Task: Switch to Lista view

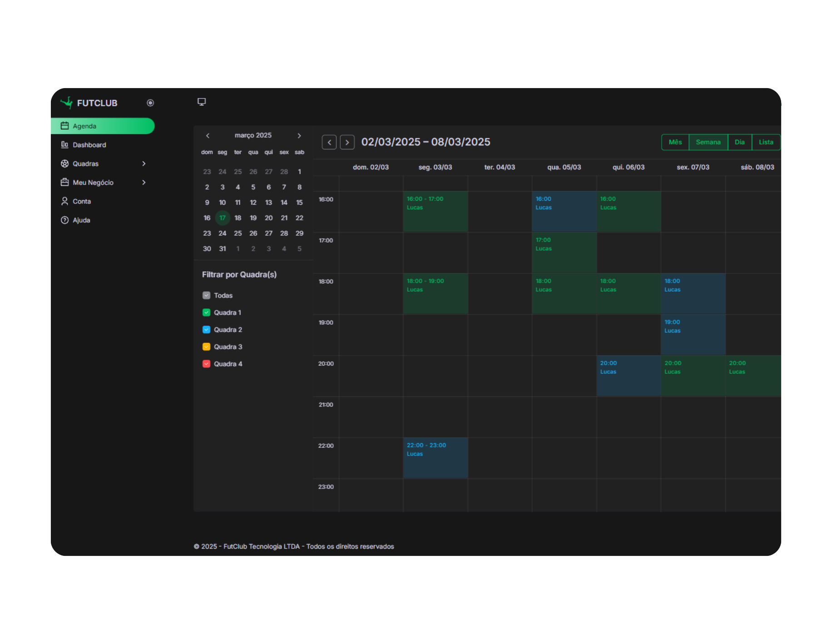Action: pos(766,142)
